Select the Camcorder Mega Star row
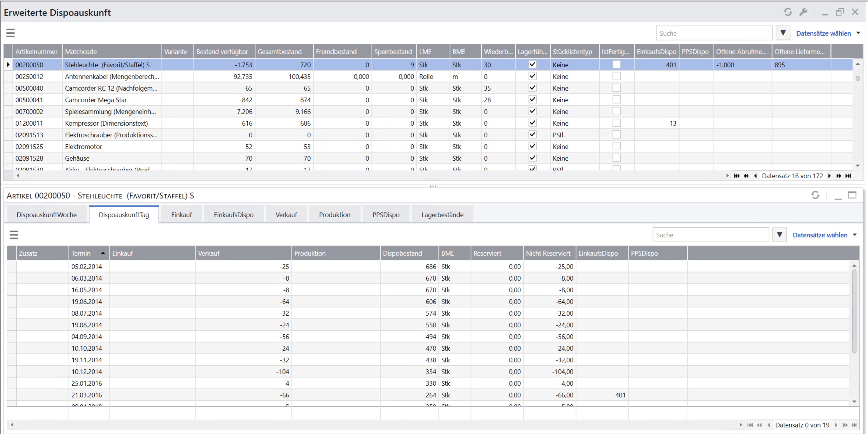This screenshot has width=868, height=434. [96, 100]
